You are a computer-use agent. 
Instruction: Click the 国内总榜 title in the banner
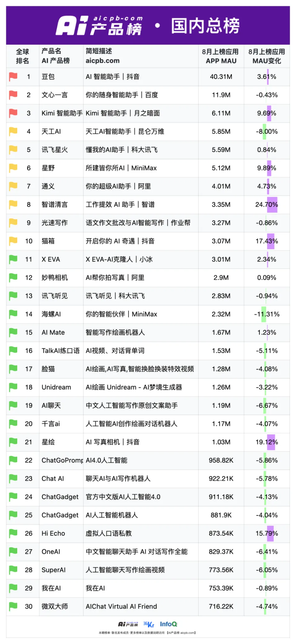click(x=205, y=26)
